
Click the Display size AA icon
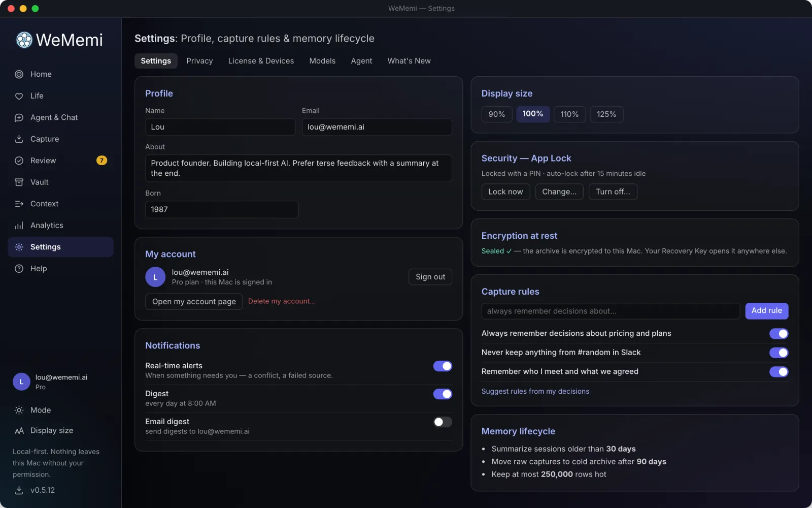[x=19, y=431]
